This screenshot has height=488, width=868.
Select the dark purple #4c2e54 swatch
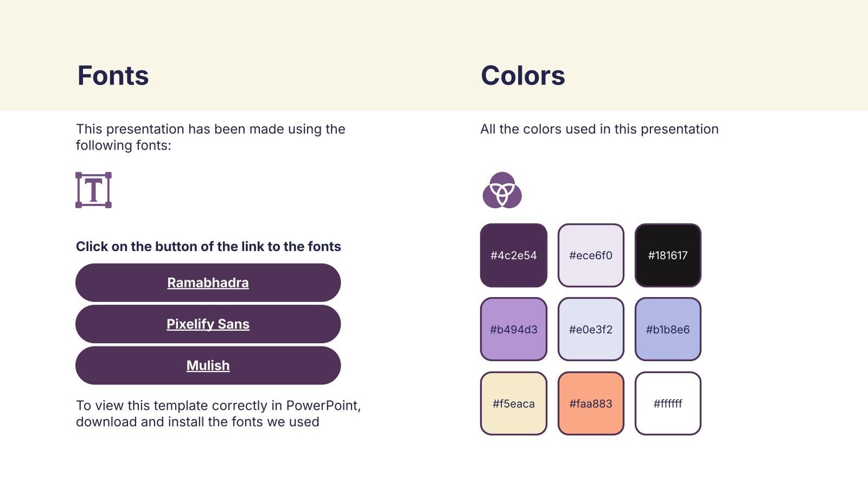point(513,255)
